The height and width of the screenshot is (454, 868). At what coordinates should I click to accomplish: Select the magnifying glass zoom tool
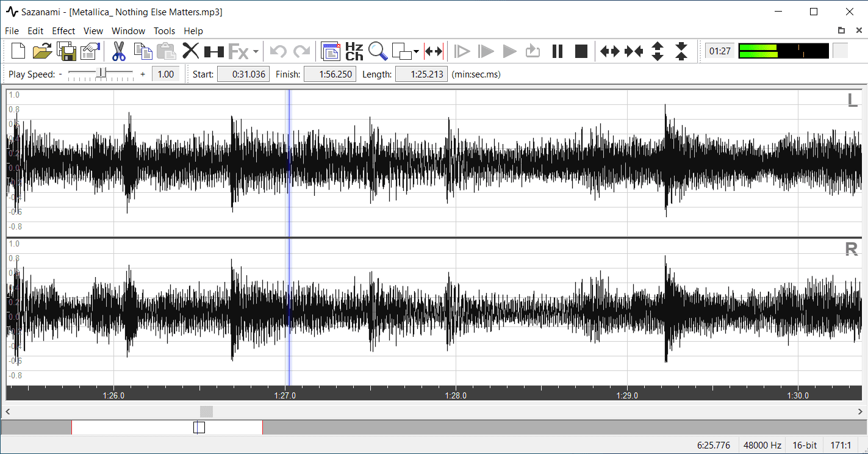(x=378, y=51)
